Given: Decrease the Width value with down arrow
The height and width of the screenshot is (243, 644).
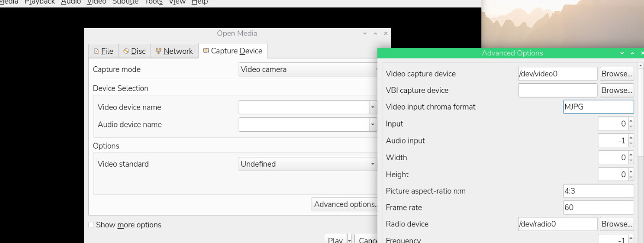Looking at the screenshot, I should pyautogui.click(x=631, y=161).
